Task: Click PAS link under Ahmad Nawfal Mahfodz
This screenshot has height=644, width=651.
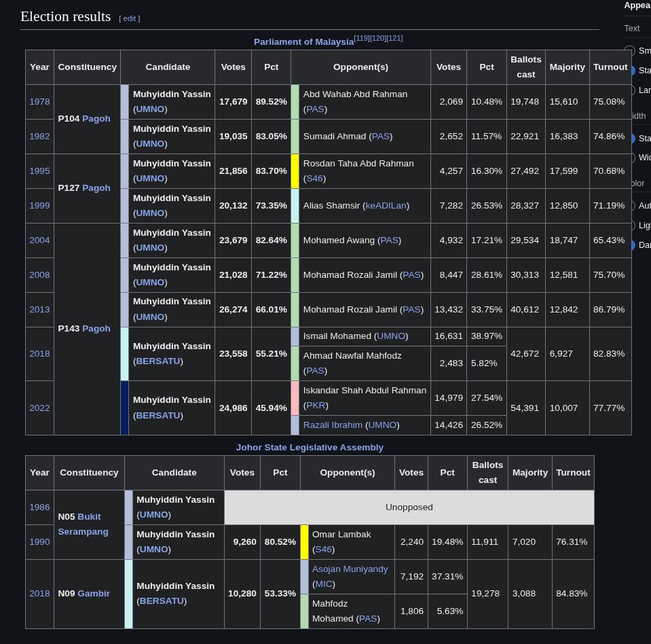Action: coord(315,371)
